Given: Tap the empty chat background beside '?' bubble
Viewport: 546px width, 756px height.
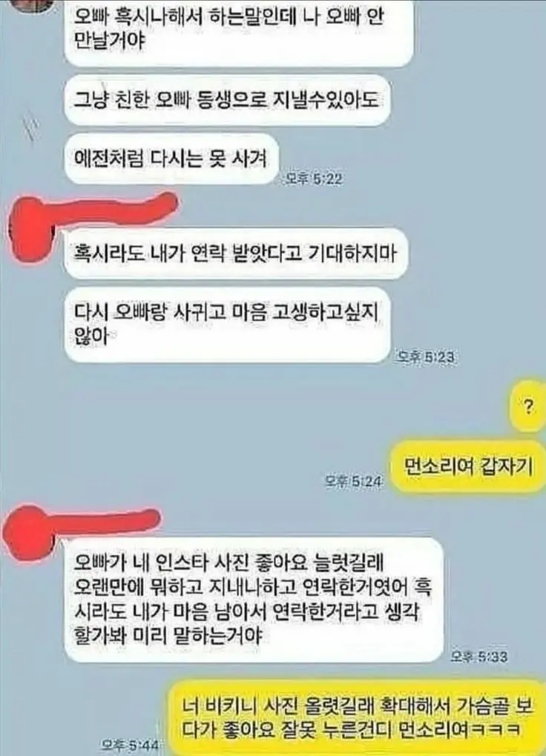Looking at the screenshot, I should click(x=289, y=406).
